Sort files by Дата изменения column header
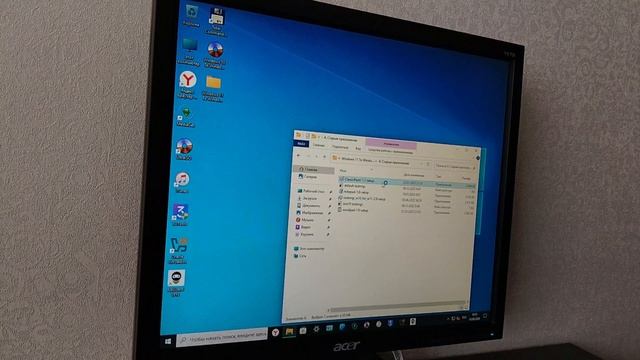 coord(414,175)
